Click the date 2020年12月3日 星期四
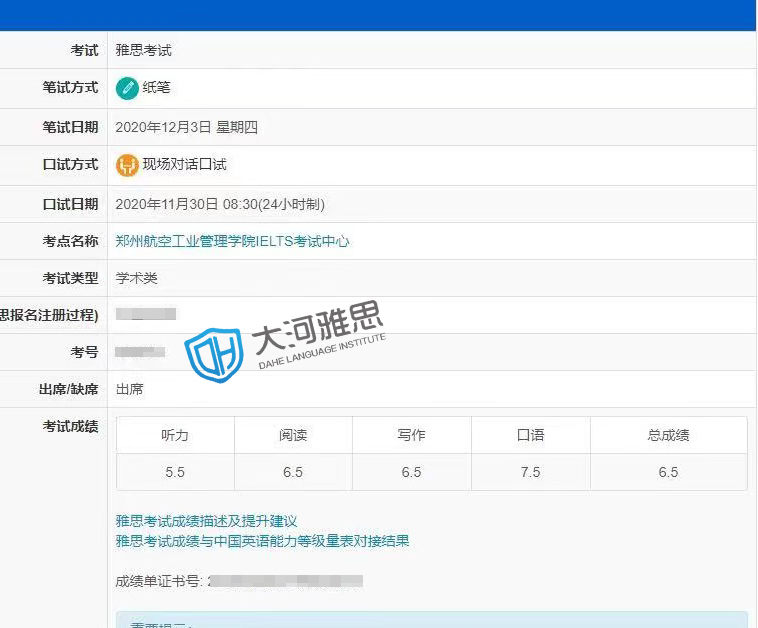Screen dimensions: 758x628 pos(187,127)
